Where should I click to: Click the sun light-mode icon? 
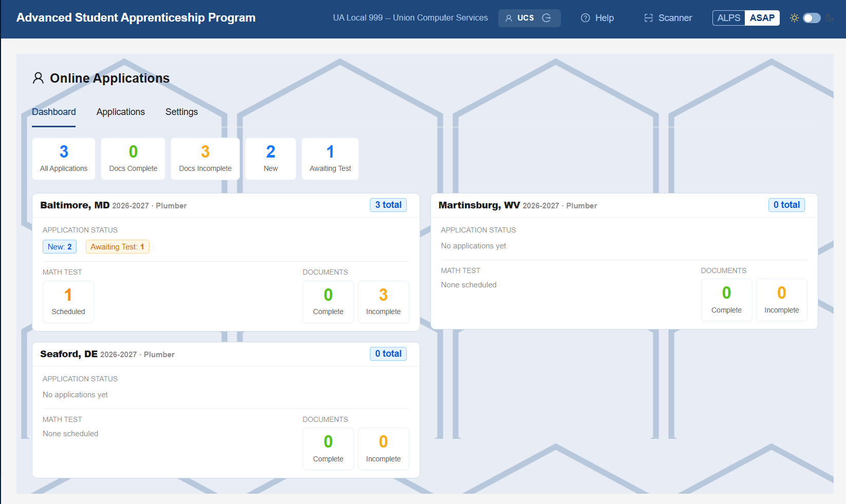pos(794,18)
